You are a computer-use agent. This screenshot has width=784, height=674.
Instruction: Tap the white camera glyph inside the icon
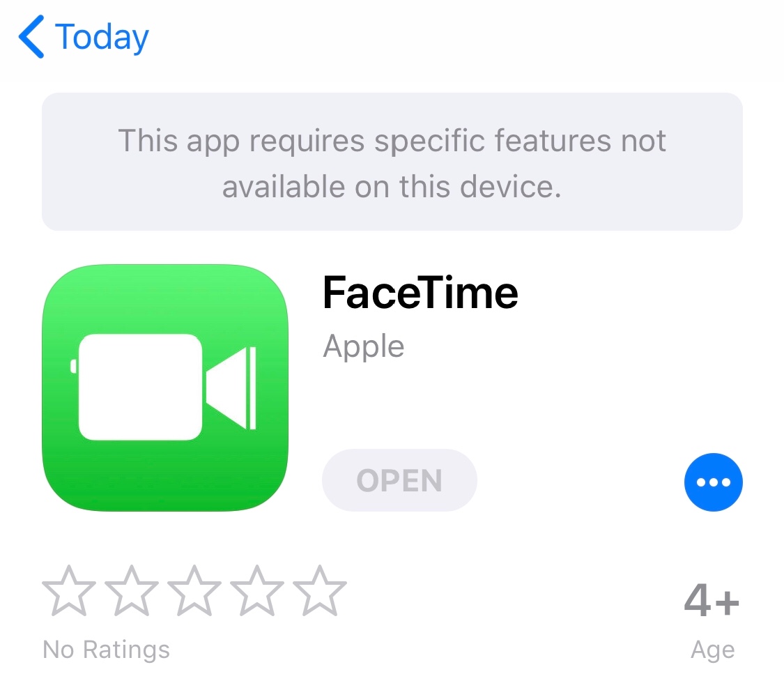(163, 387)
